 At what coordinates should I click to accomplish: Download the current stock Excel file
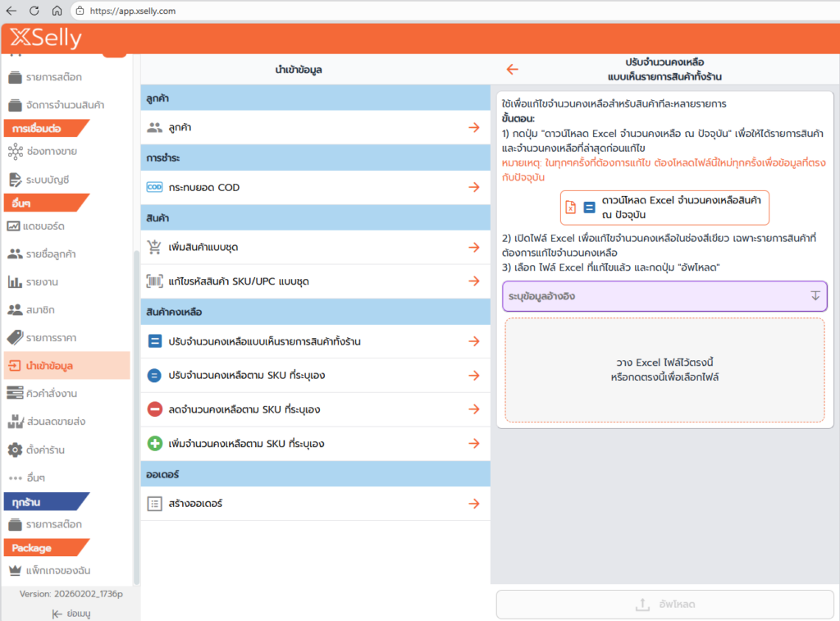(x=664, y=208)
